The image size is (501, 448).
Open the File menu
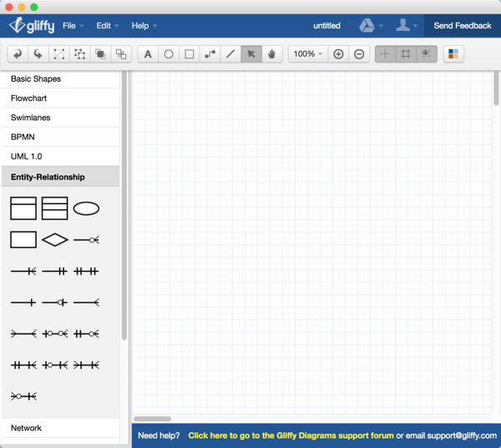(73, 26)
